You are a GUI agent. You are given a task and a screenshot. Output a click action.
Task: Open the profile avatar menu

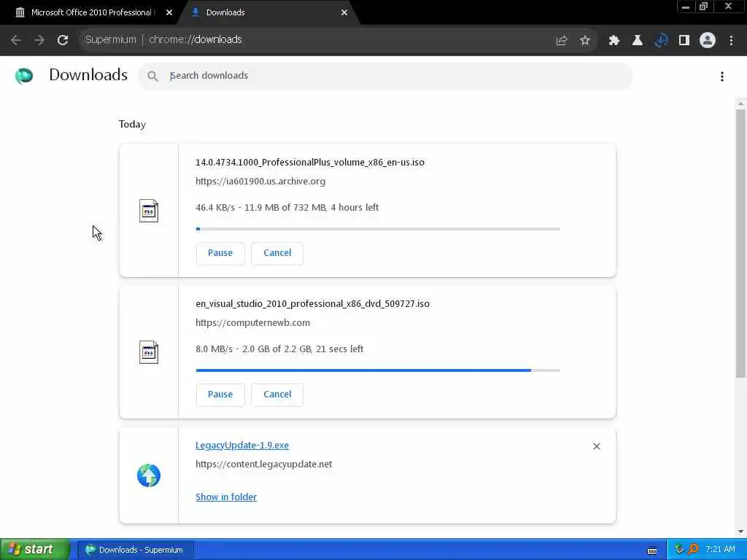pos(708,41)
